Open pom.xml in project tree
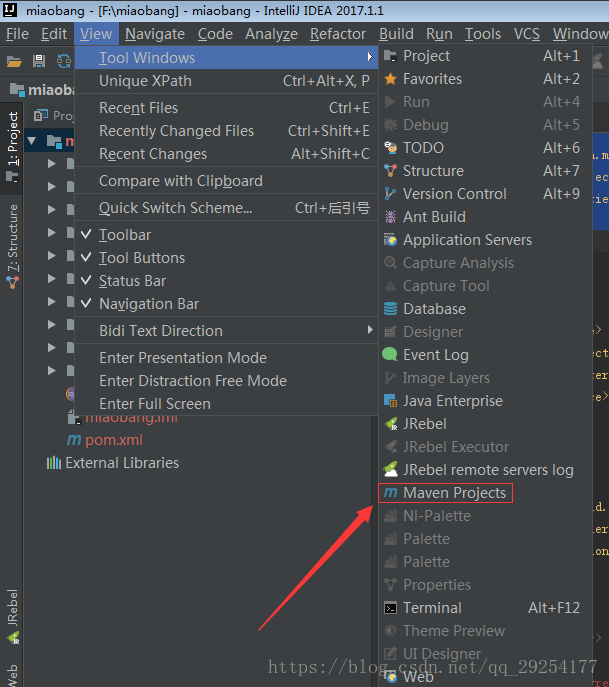The width and height of the screenshot is (609, 687). pos(114,440)
